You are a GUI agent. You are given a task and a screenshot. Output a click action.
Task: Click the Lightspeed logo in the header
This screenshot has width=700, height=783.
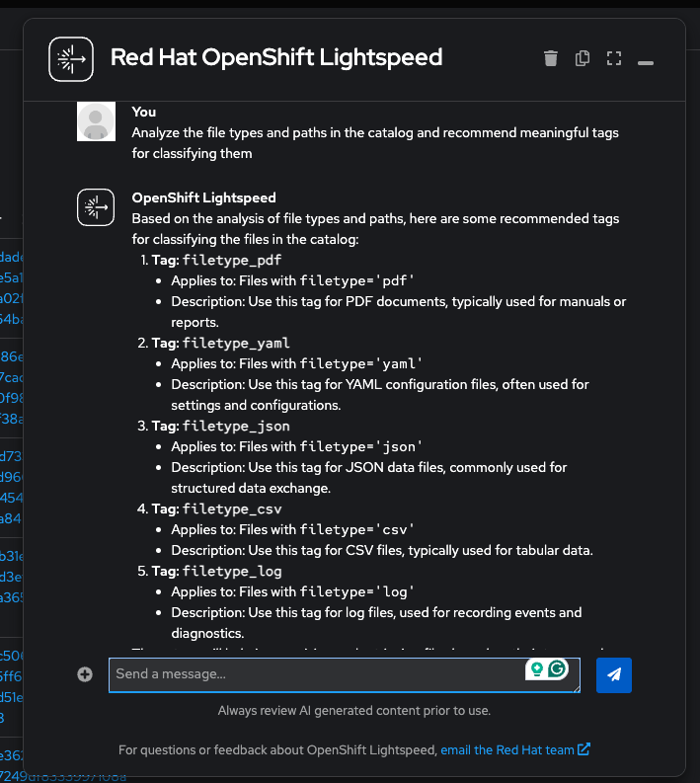pyautogui.click(x=71, y=59)
